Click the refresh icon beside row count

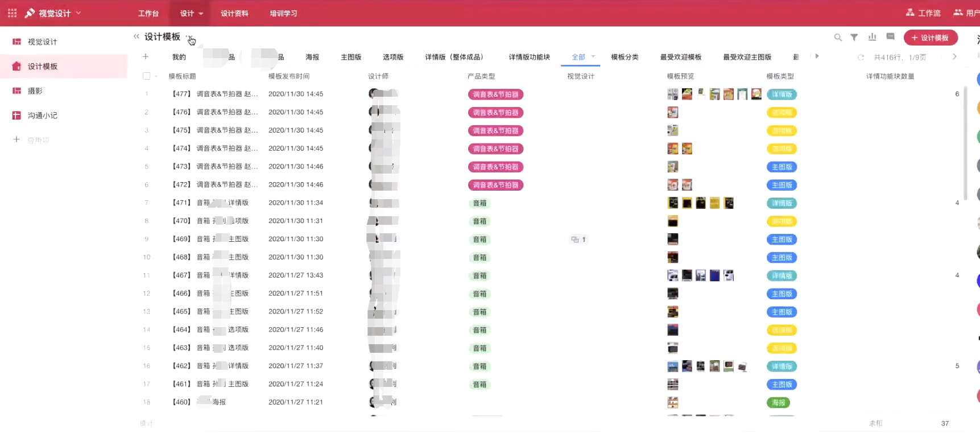pos(861,57)
